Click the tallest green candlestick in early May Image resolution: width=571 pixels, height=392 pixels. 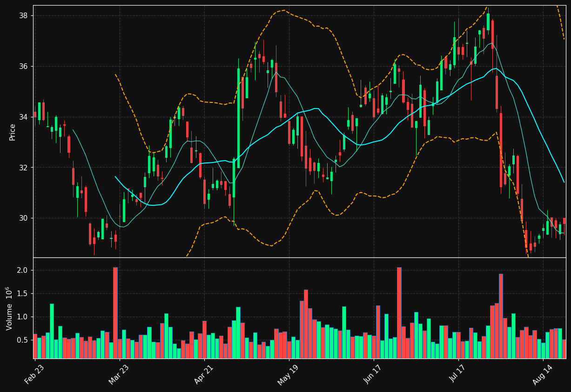point(238,118)
